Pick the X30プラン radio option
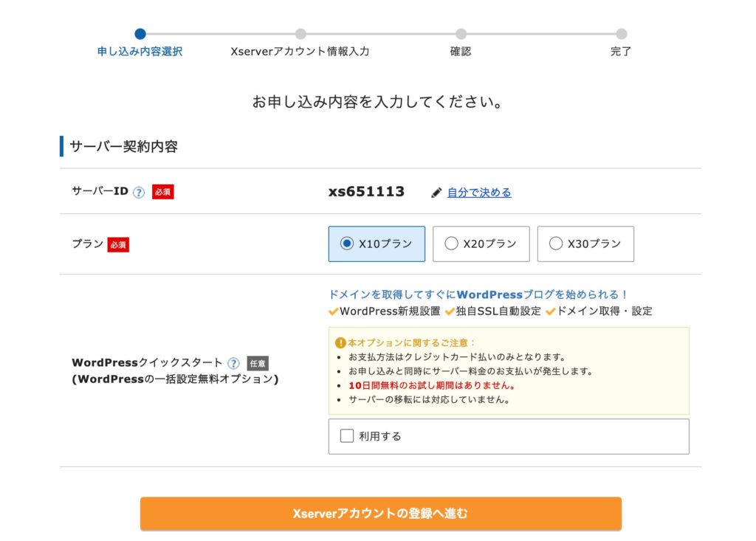The width and height of the screenshot is (756, 541). (556, 244)
